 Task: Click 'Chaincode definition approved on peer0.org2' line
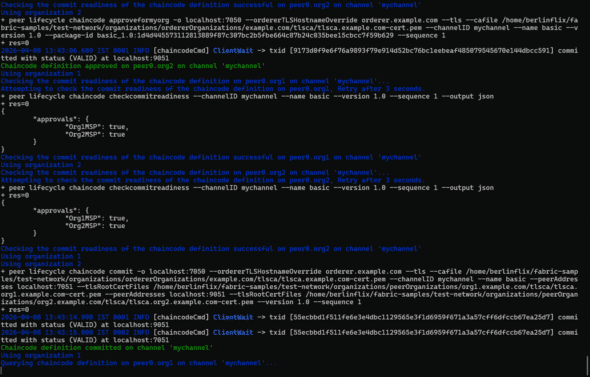133,66
